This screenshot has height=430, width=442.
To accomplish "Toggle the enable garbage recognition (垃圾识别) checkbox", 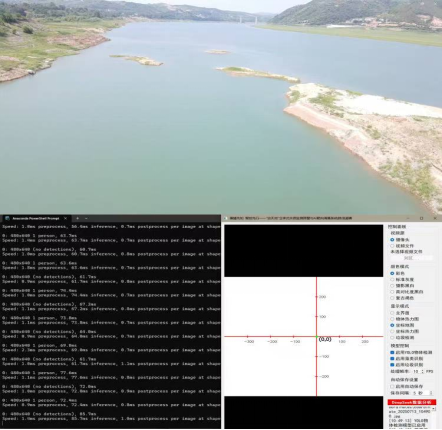I will coord(392,365).
